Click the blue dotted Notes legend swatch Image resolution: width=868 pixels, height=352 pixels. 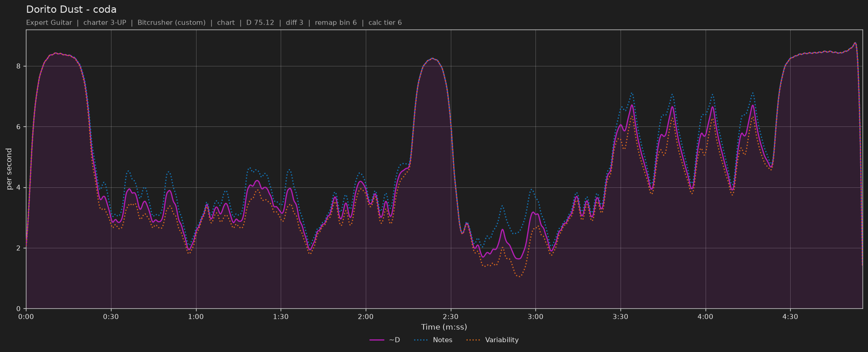[421, 340]
